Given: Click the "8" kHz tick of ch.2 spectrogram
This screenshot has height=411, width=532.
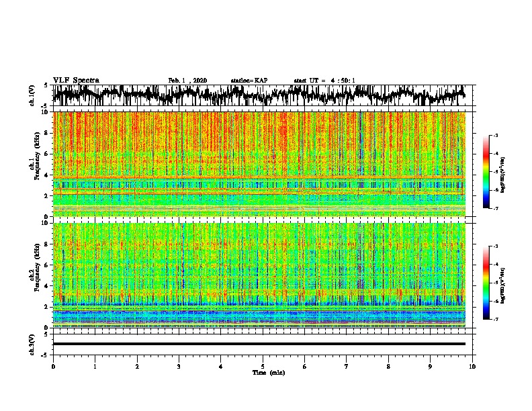Looking at the screenshot, I should [x=47, y=244].
